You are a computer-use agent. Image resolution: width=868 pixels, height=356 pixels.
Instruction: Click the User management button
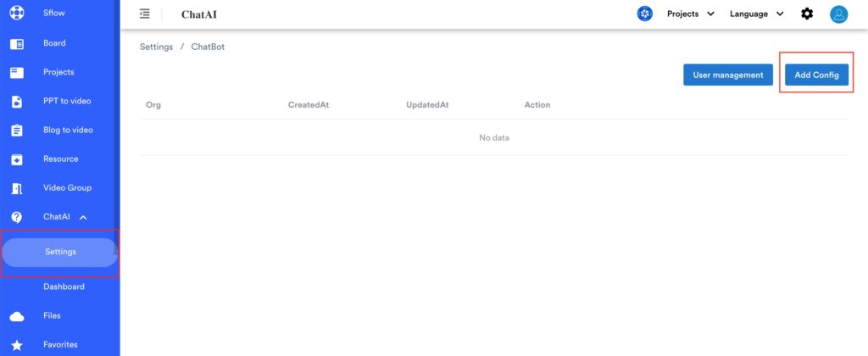pos(728,75)
